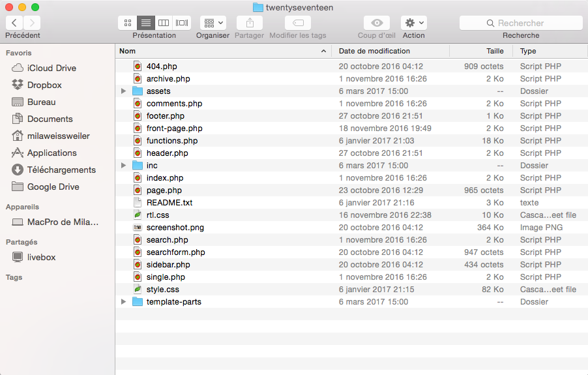Select the search.php file name

[168, 239]
